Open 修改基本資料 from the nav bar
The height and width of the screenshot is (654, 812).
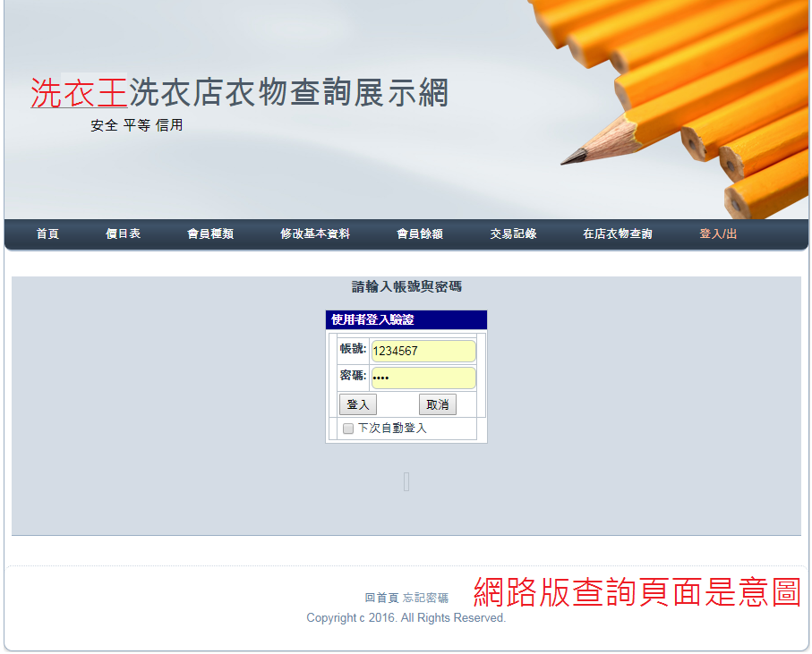click(x=314, y=234)
